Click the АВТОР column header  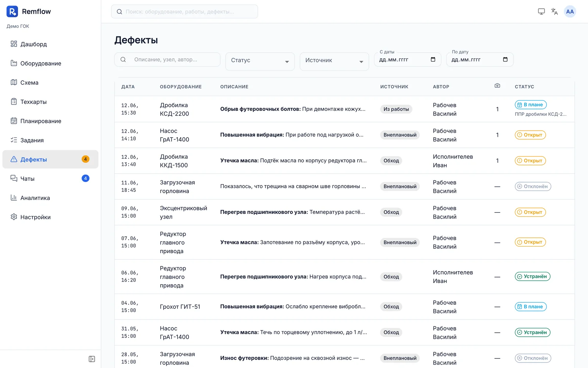click(441, 86)
